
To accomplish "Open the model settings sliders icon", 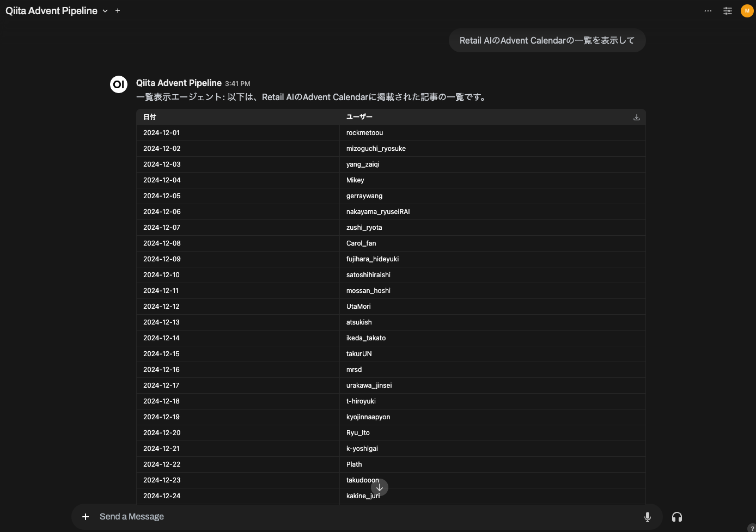I will click(727, 10).
